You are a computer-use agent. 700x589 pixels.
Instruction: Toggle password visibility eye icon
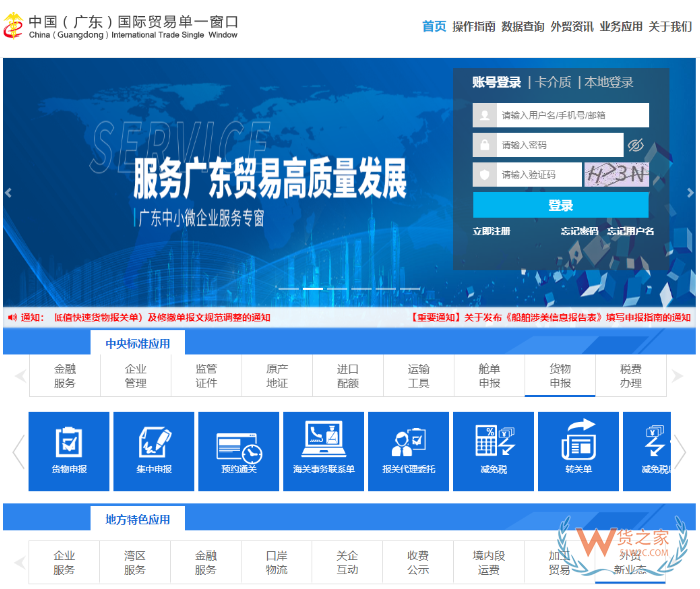tap(635, 145)
